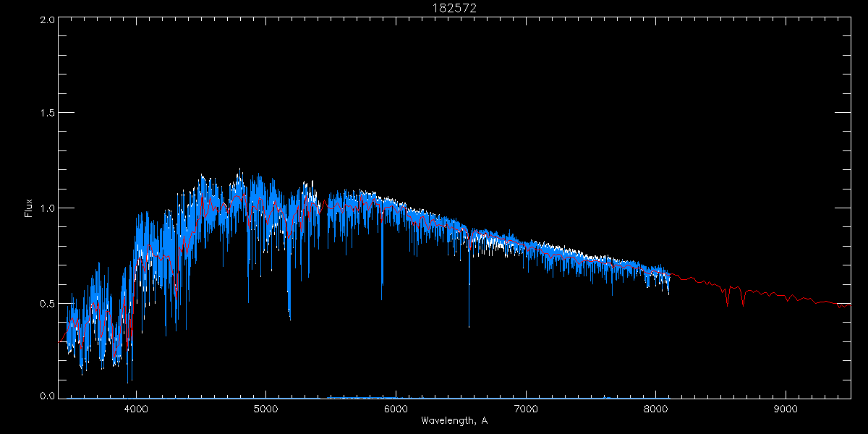Select the 4000 wavelength tick label
Viewport: 868px width, 434px height.
point(136,409)
